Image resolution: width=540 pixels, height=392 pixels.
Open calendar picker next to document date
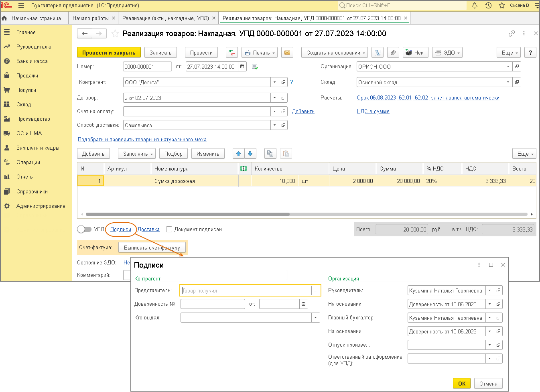coord(242,67)
